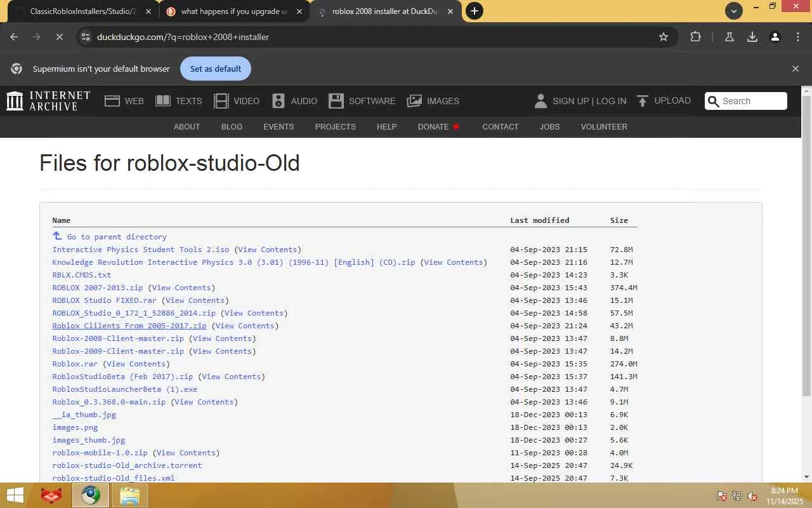
Task: Click the volume icon in system tray
Action: click(752, 496)
